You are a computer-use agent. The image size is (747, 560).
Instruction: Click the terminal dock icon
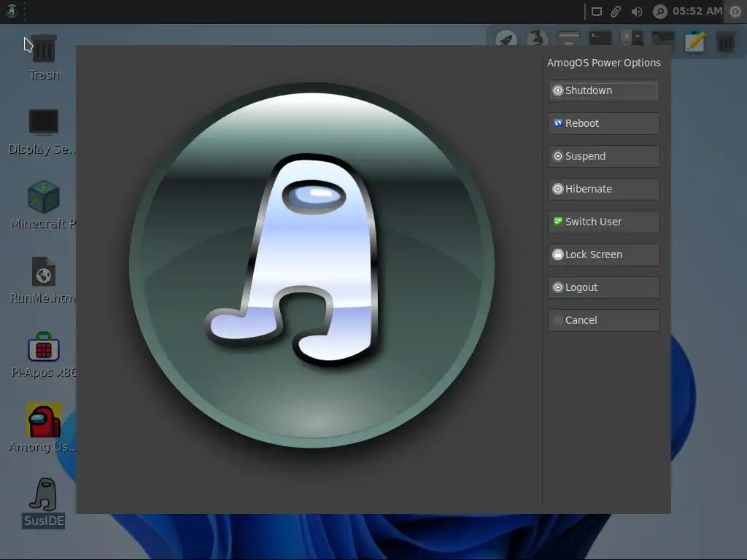[x=600, y=39]
